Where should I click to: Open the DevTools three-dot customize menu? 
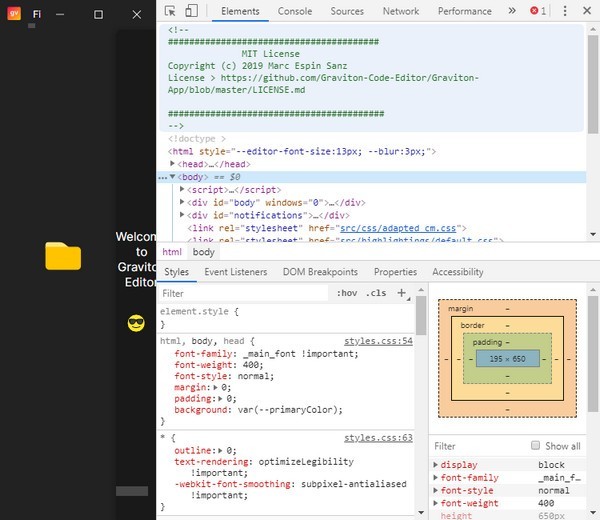click(566, 11)
